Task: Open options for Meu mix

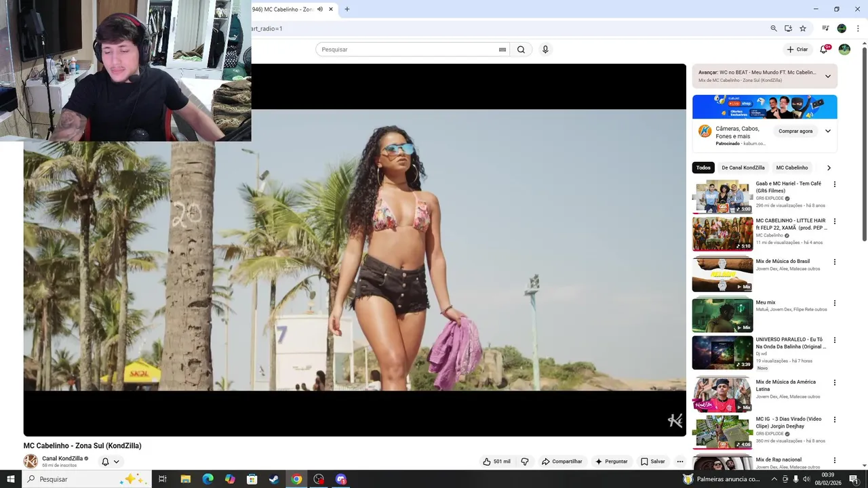Action: pos(835,304)
